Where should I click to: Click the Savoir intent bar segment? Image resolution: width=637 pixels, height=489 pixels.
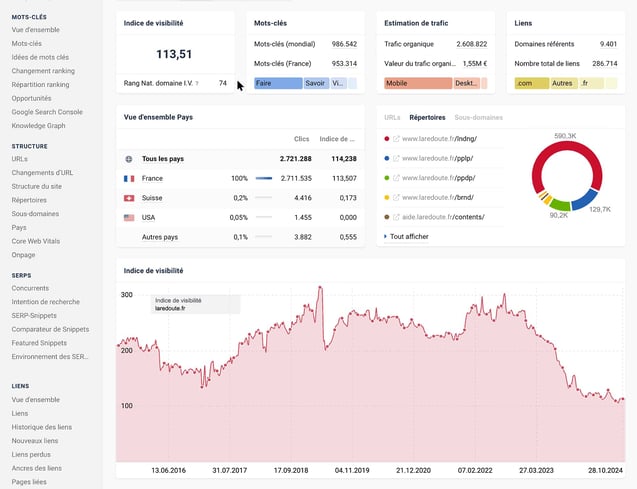316,83
